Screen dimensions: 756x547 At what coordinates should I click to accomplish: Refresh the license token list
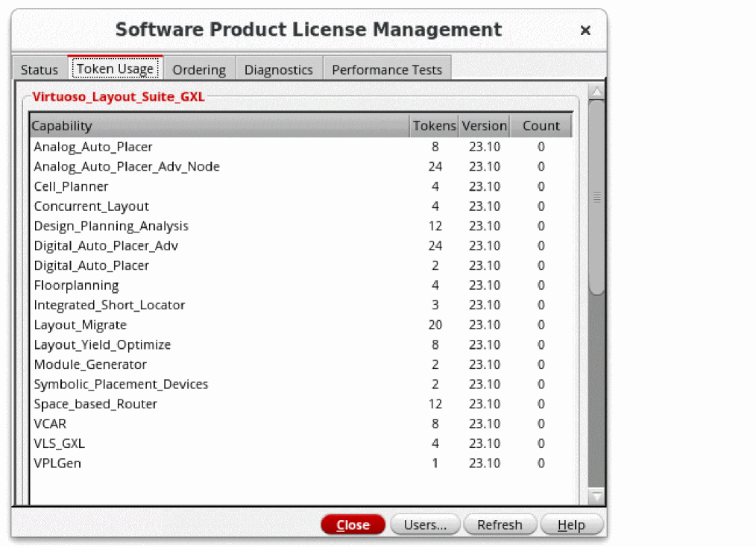pyautogui.click(x=500, y=525)
